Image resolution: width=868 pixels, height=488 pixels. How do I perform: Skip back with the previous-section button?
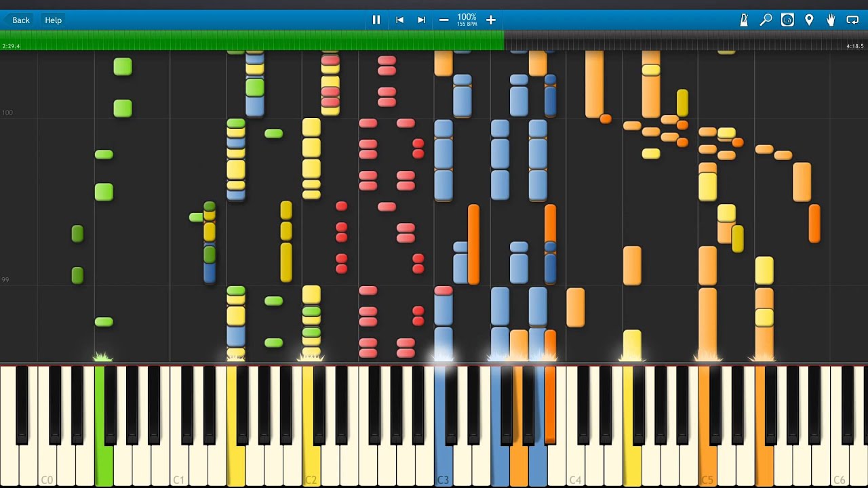tap(399, 20)
